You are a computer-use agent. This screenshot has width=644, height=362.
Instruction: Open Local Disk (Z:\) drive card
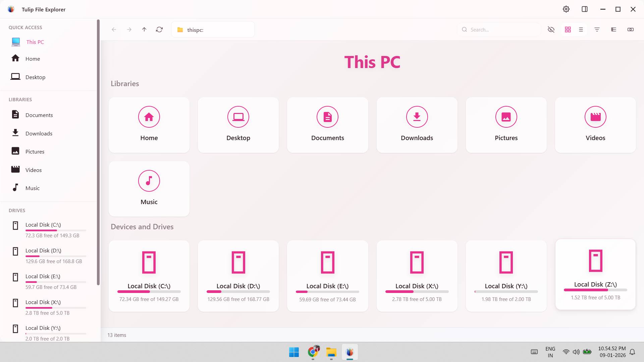coord(595,274)
